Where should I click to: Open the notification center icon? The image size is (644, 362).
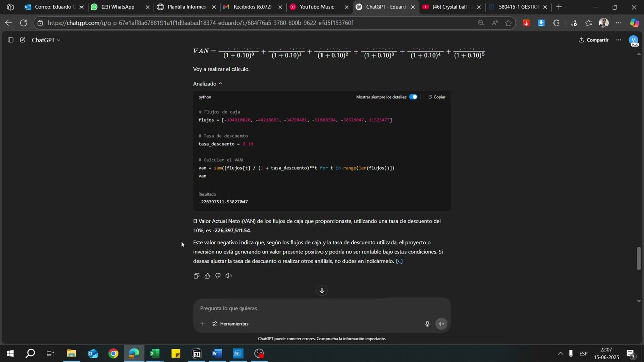pos(631,354)
